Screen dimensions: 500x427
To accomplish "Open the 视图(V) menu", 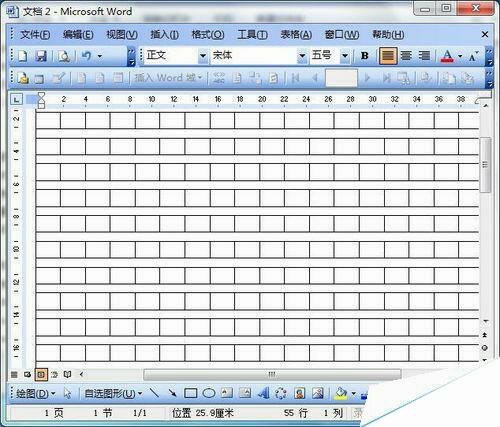I will click(x=122, y=34).
